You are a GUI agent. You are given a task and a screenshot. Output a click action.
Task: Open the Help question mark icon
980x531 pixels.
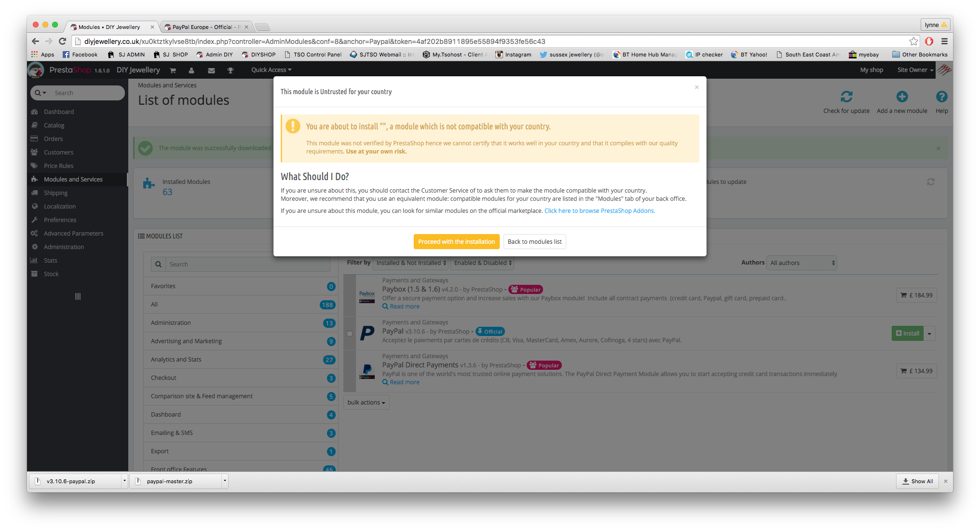(x=941, y=97)
